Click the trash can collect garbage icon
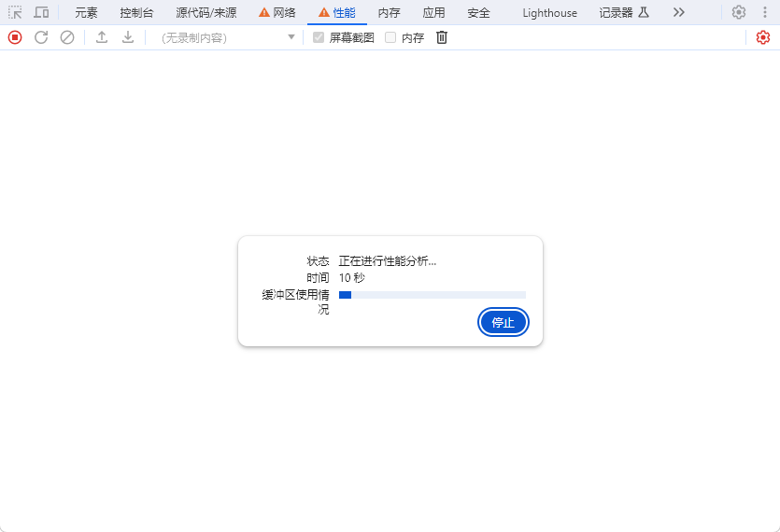The image size is (780, 532). (x=442, y=37)
